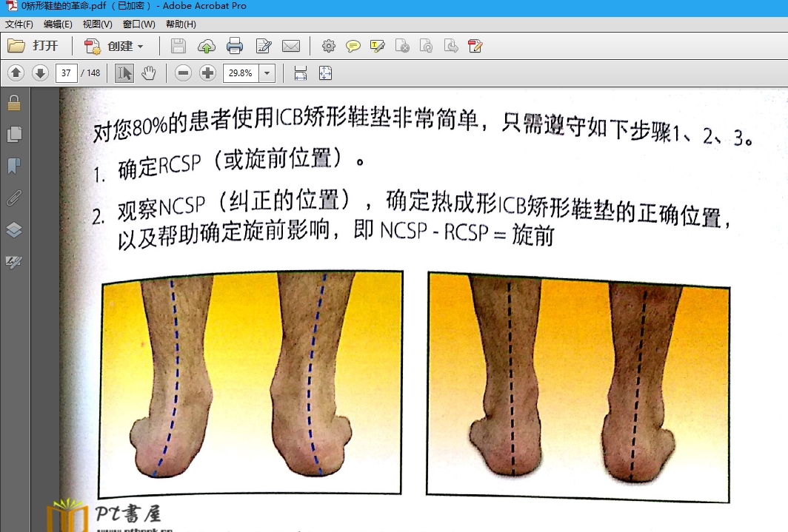788x532 pixels.
Task: Open the 视图(V) menu
Action: click(x=97, y=24)
